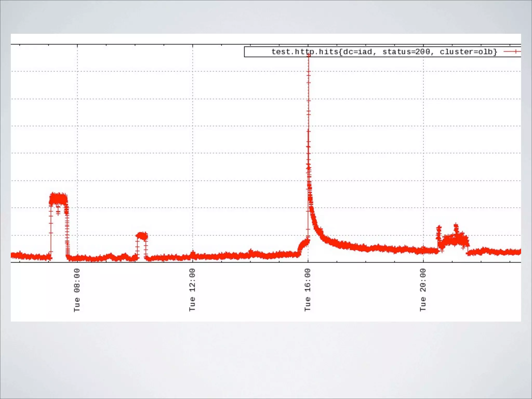Click the Tue 20:00 axis label
The width and height of the screenshot is (532, 399).
pos(423,290)
